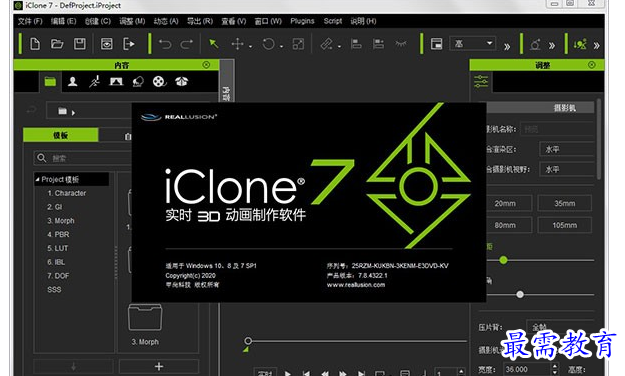Choose the Select arrow tool
Image resolution: width=625 pixels, height=376 pixels.
point(214,44)
